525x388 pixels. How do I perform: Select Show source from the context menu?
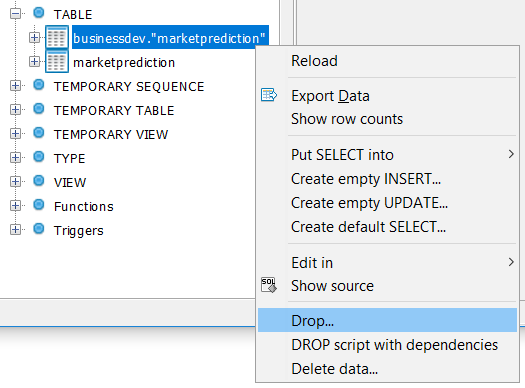coord(387,286)
